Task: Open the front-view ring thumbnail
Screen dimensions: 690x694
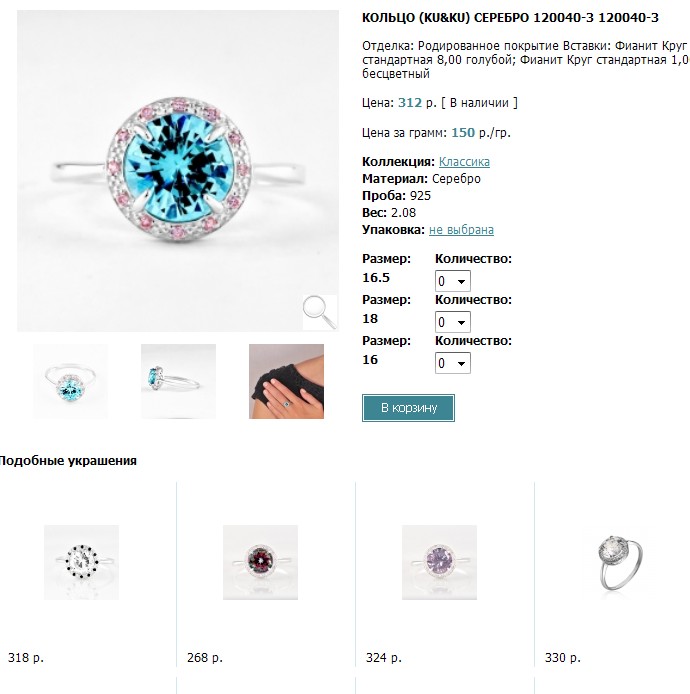Action: coord(71,381)
